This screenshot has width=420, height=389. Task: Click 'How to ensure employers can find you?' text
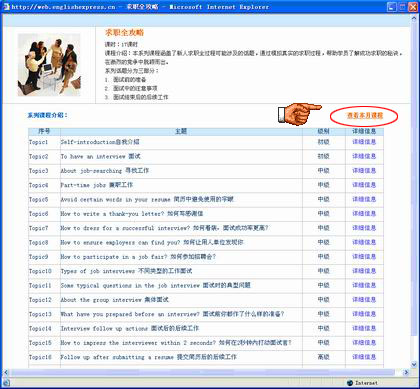pos(120,242)
